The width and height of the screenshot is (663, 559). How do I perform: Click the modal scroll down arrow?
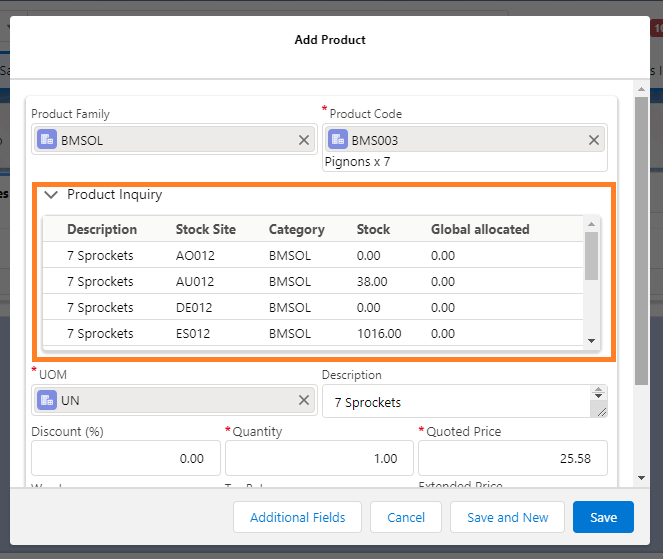(x=641, y=478)
